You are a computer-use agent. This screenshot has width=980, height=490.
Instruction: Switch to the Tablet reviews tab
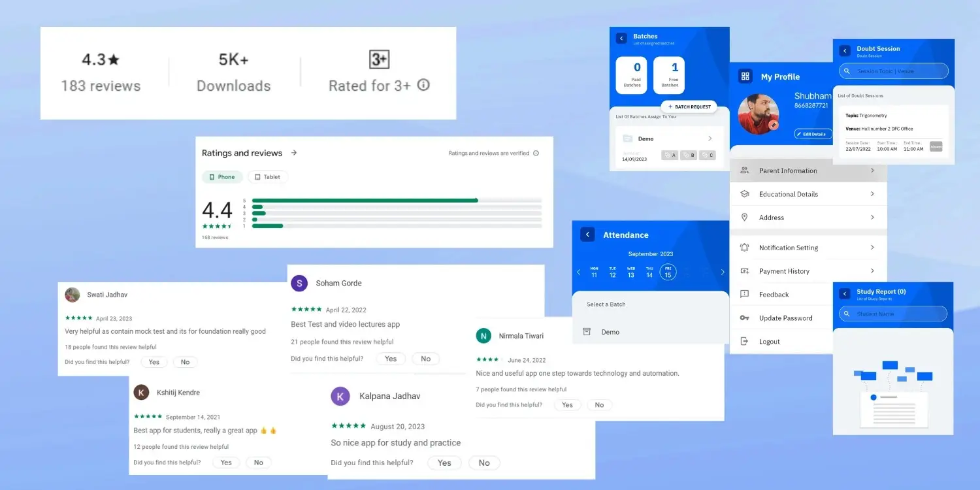pos(268,177)
